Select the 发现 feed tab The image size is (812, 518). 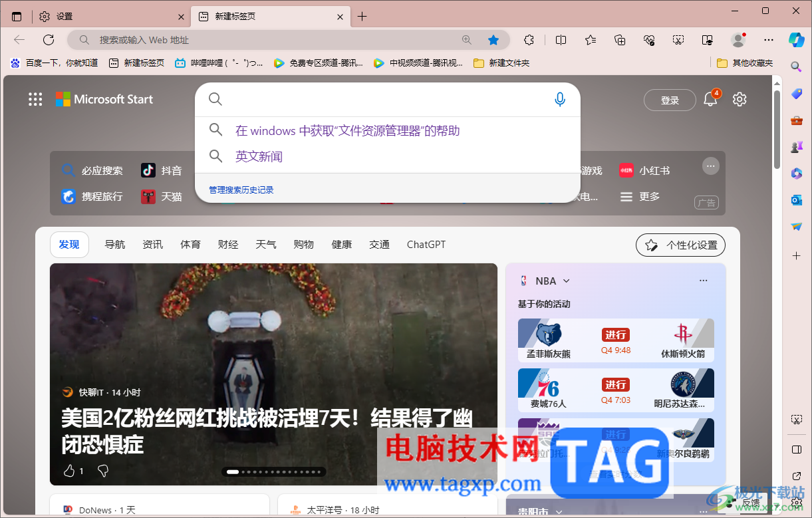(x=69, y=245)
